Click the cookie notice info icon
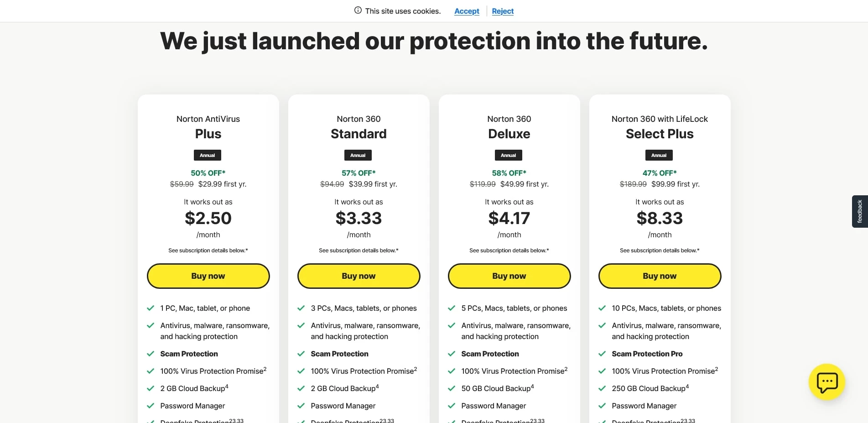 point(358,10)
